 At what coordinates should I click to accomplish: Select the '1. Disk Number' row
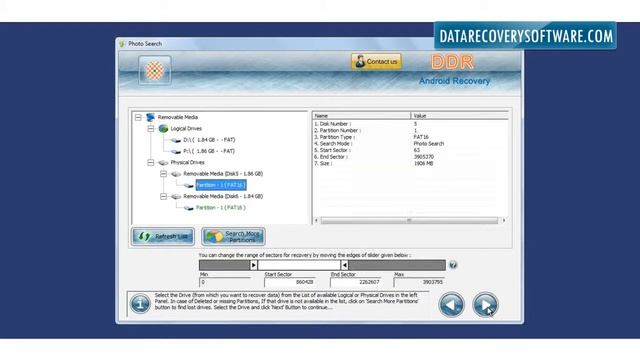tap(410, 124)
